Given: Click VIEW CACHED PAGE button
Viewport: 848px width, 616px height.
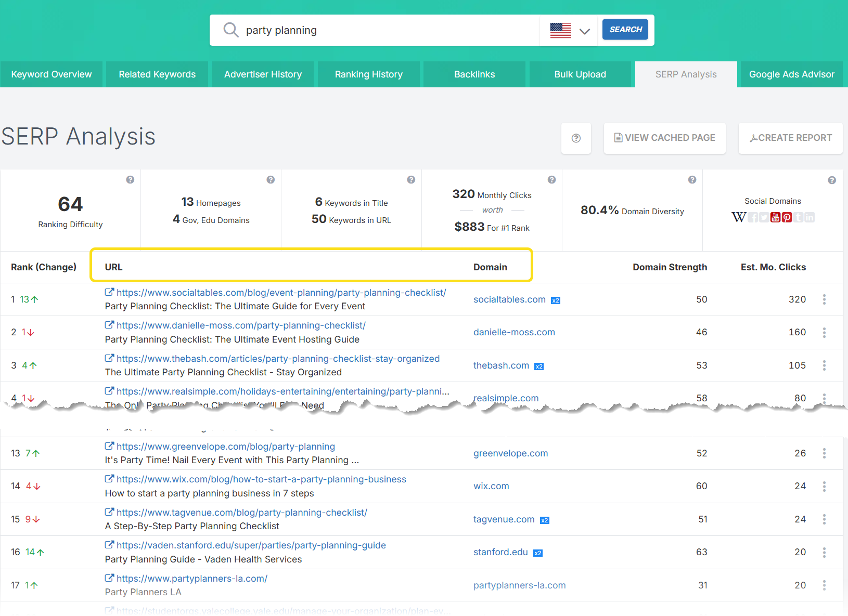Looking at the screenshot, I should 664,138.
